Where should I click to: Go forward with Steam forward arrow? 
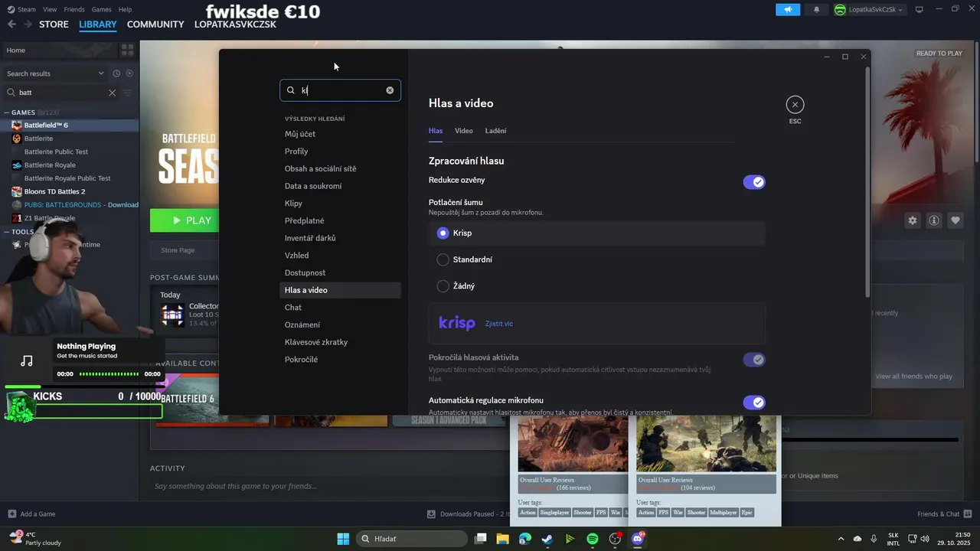coord(28,24)
